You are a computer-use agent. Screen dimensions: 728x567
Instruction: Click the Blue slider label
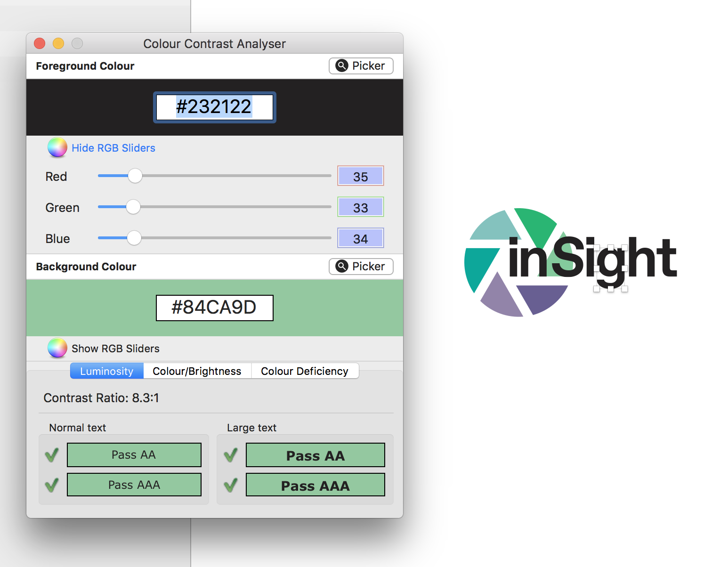[57, 239]
